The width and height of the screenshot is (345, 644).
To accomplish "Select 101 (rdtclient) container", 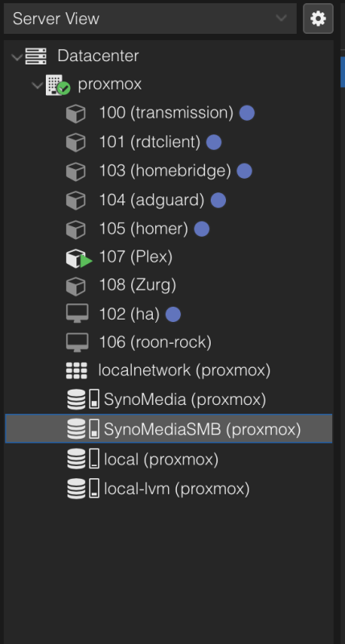I will (x=169, y=142).
